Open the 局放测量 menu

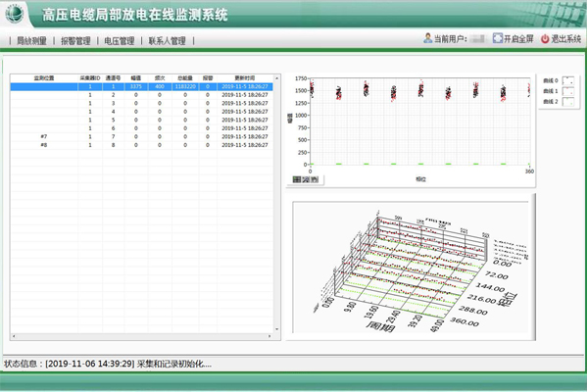click(33, 41)
